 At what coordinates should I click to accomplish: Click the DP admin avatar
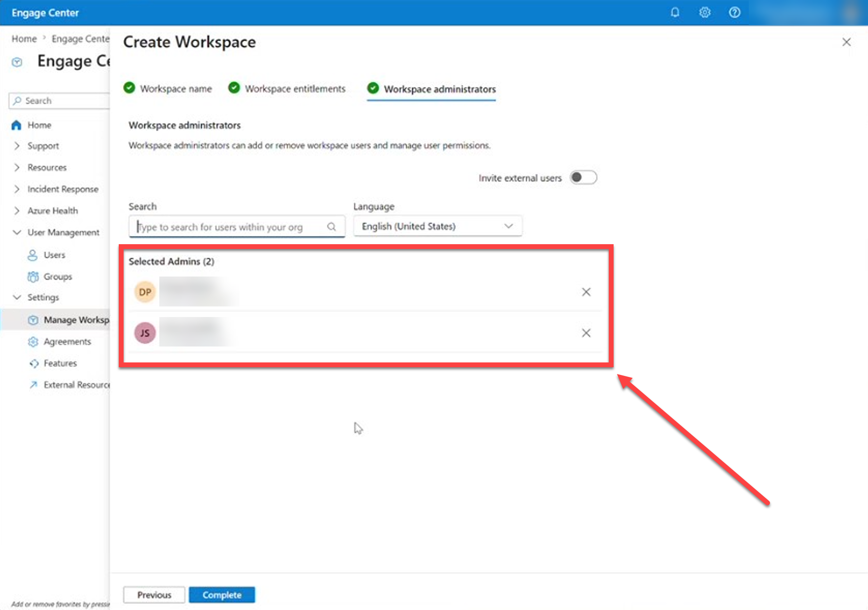pos(145,292)
